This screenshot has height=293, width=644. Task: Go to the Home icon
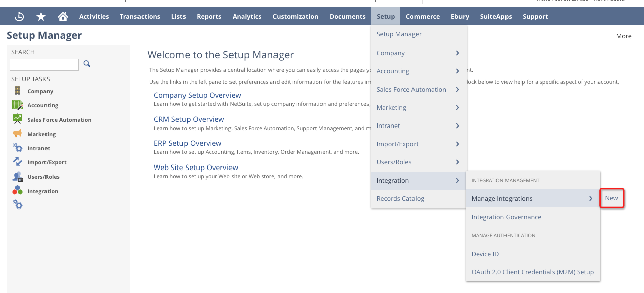point(63,17)
